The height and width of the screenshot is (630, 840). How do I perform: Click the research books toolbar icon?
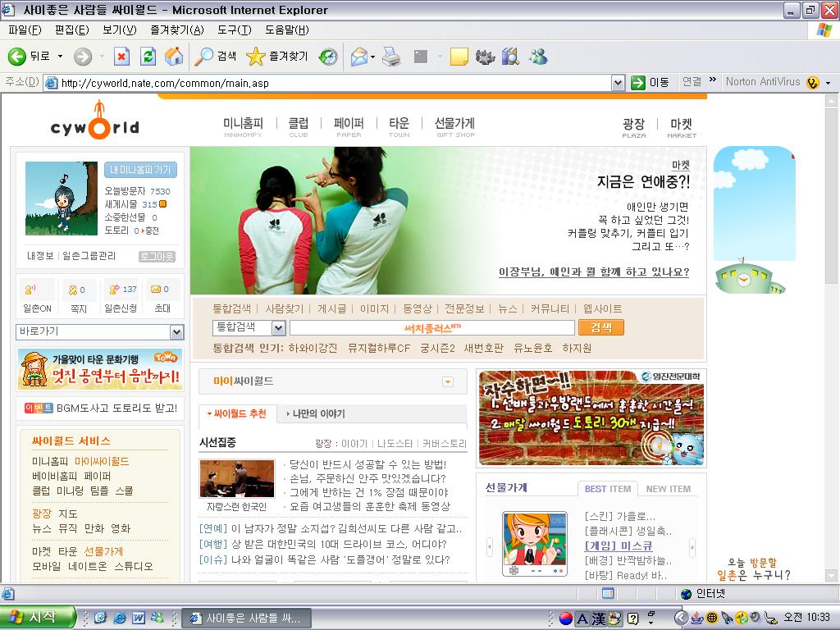[510, 57]
